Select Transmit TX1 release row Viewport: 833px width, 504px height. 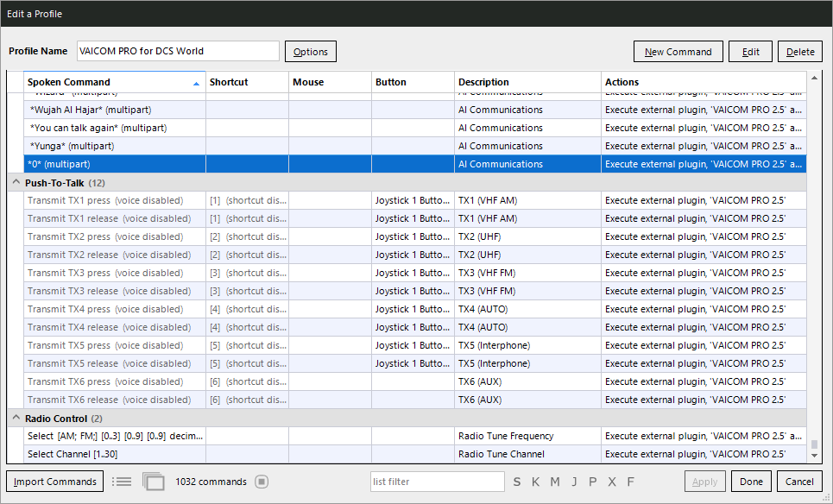(415, 219)
